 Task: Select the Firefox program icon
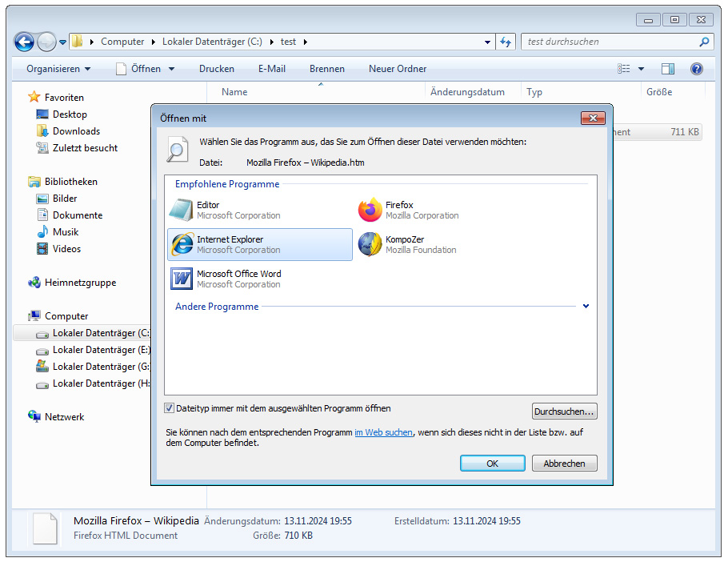point(370,210)
